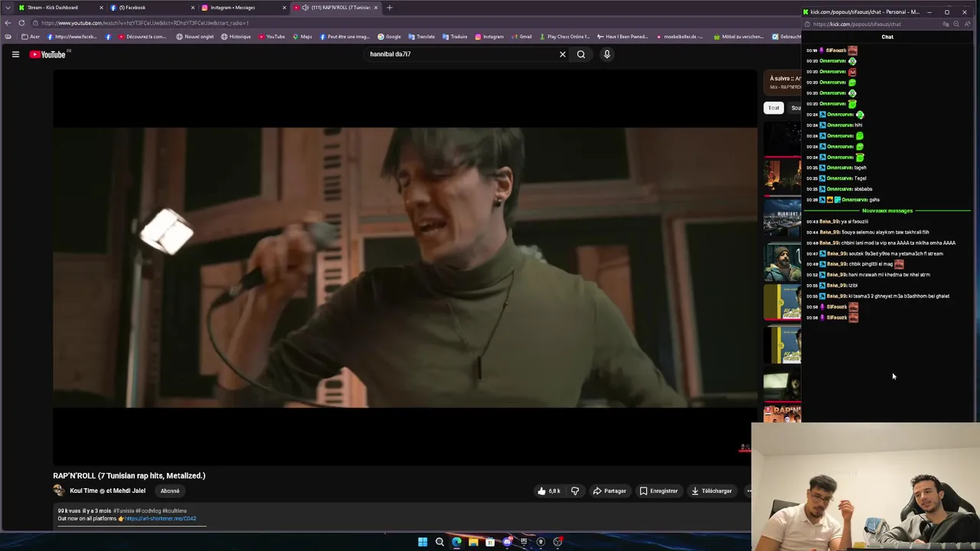
Task: Switch to the Facebook browser tab
Action: pyautogui.click(x=150, y=8)
